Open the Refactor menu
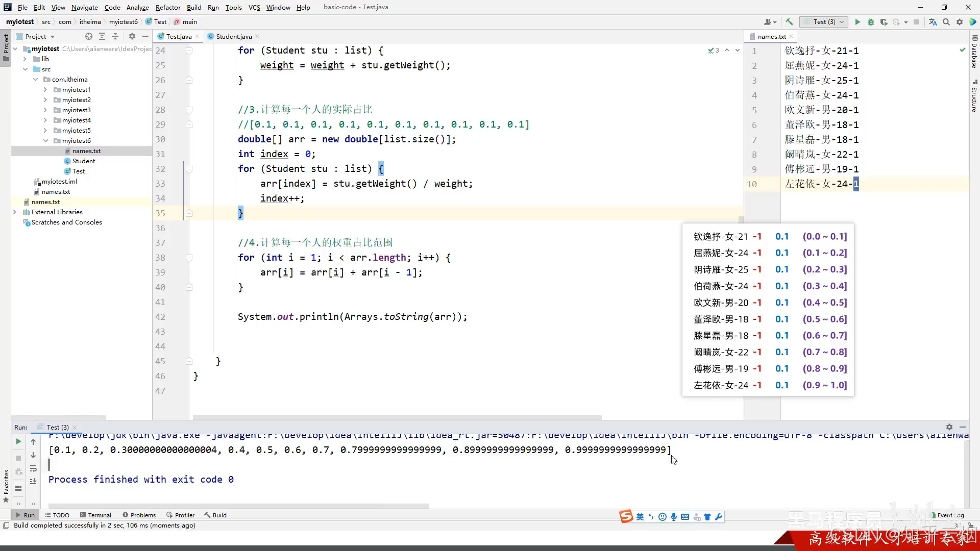This screenshot has width=980, height=551. pos(168,7)
